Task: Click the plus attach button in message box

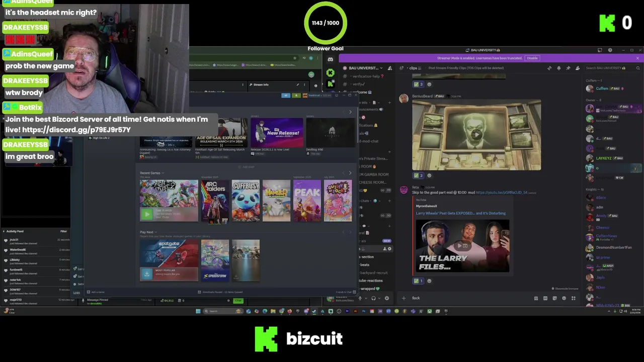Action: [404, 298]
